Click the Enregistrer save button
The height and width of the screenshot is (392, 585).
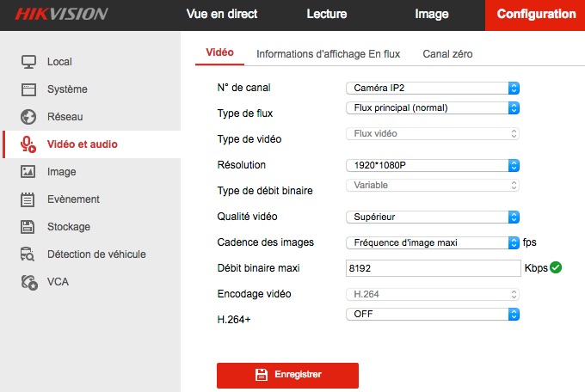tap(287, 375)
